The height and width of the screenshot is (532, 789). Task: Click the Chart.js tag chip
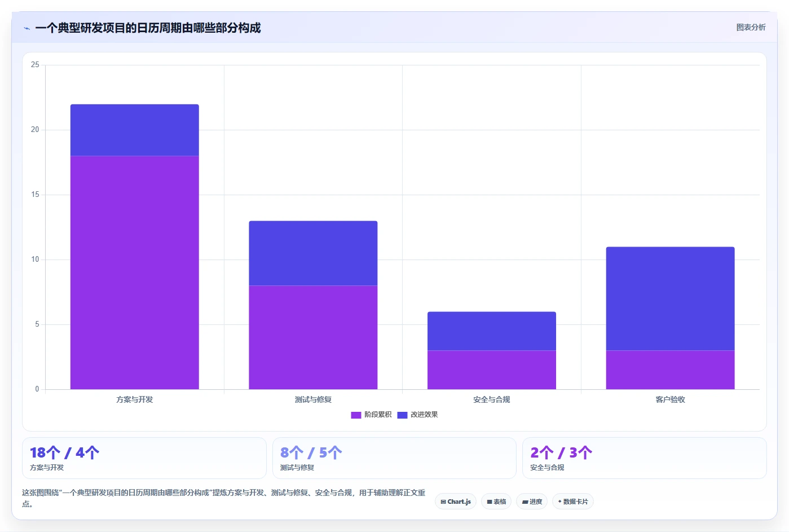coord(456,502)
